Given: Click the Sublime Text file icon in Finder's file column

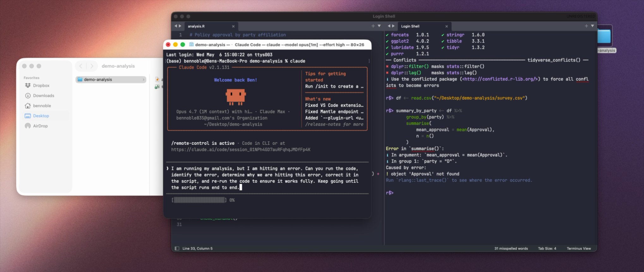Looking at the screenshot, I should click(157, 80).
